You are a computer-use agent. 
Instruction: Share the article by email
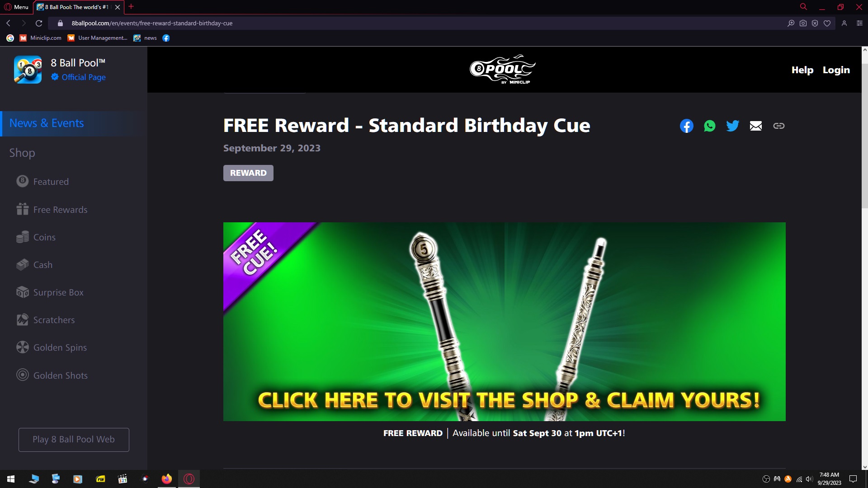tap(755, 126)
